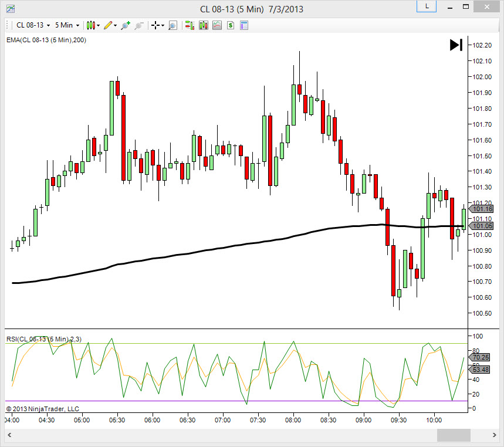Open the drawing tools dropdown arrow
Screen dimensions: 504x447
(116, 25)
